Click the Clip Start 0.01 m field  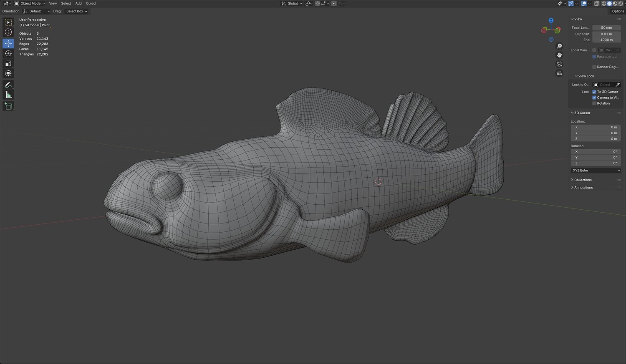(x=606, y=34)
